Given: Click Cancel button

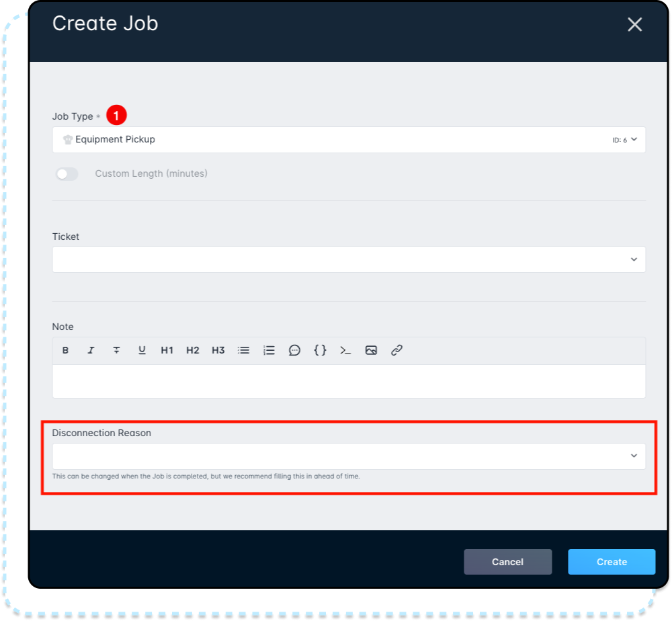Looking at the screenshot, I should coord(508,562).
